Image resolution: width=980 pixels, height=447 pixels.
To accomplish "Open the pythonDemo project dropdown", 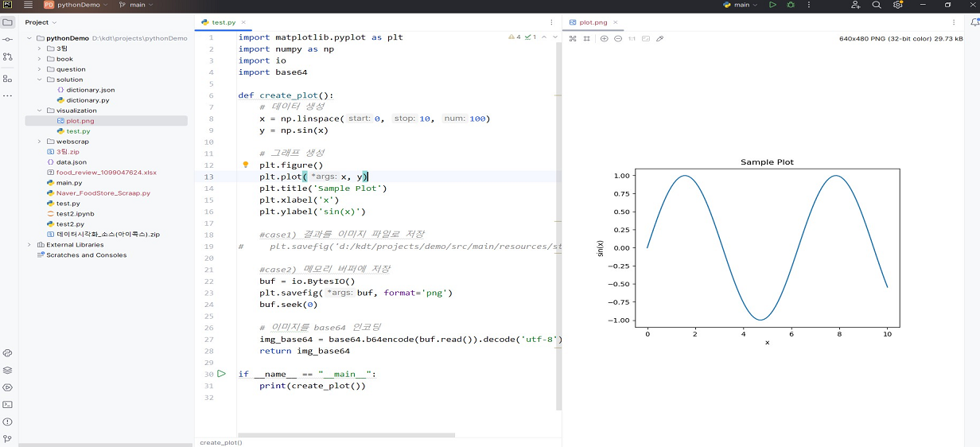I will 76,5.
